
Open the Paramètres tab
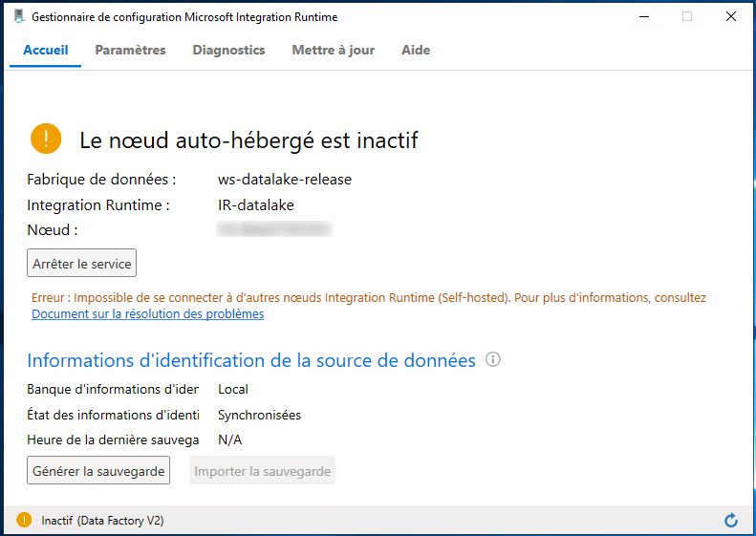pyautogui.click(x=130, y=50)
